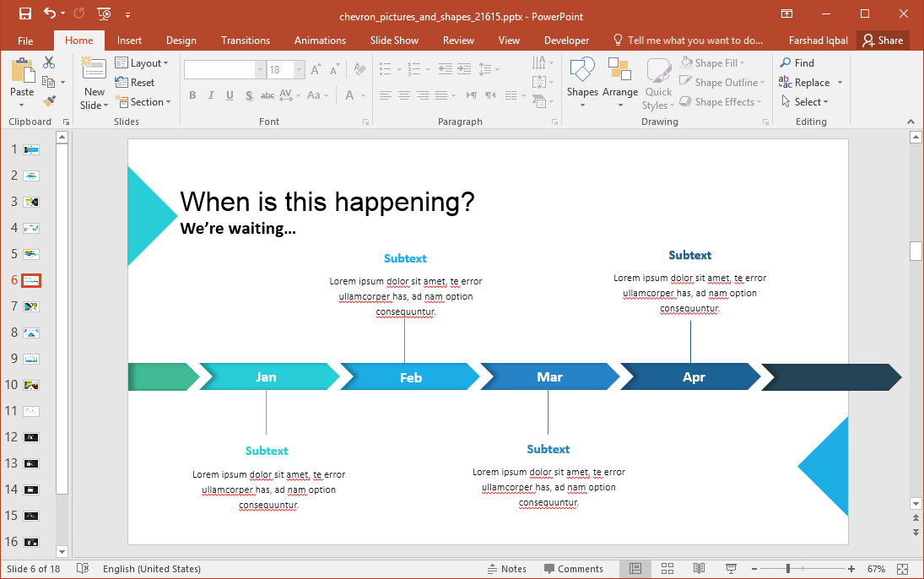Open the Shapes gallery icon
Viewport: 924px width, 579px height.
tap(582, 73)
